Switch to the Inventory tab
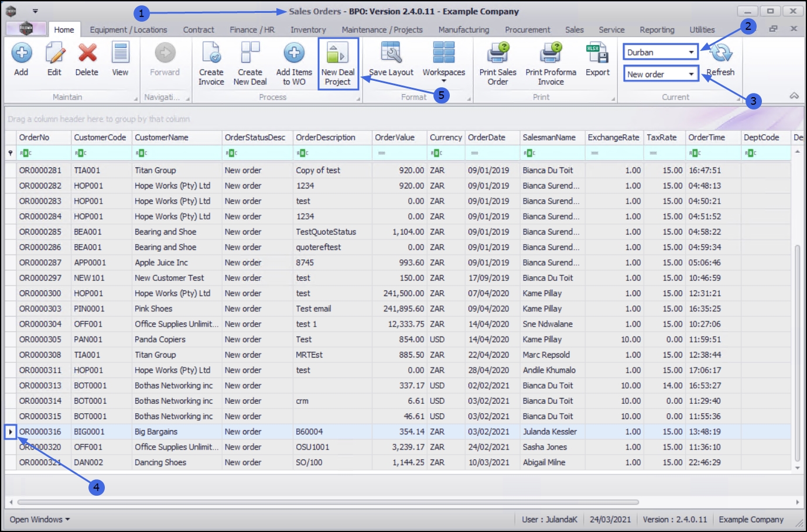The width and height of the screenshot is (807, 532). click(x=308, y=29)
